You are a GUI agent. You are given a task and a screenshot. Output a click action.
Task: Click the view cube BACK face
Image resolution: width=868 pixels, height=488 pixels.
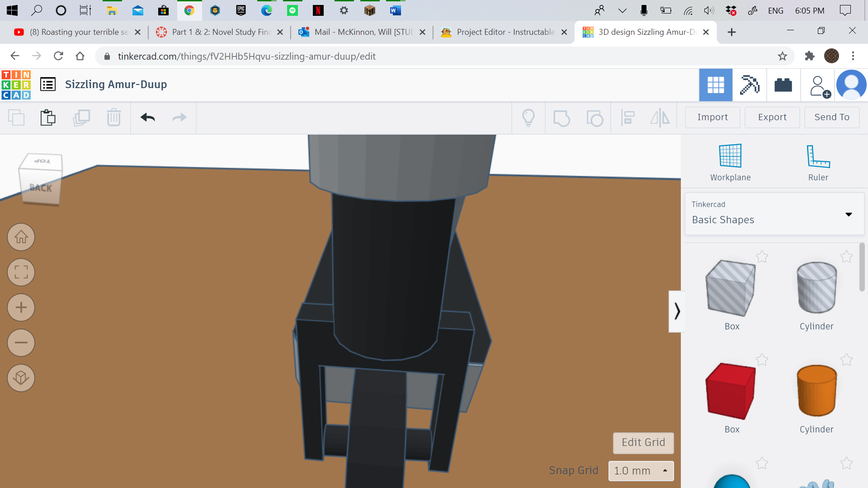click(40, 188)
